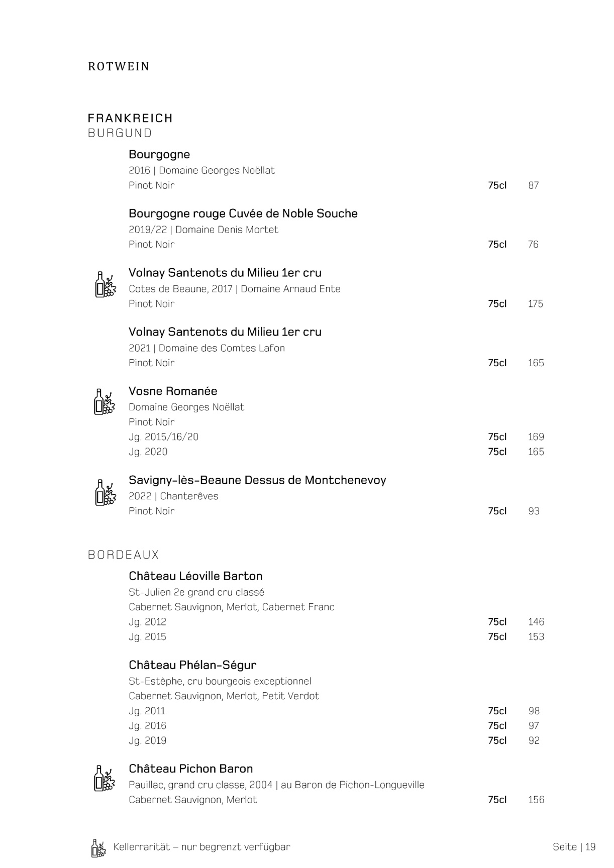Click the 75cl label for Château Pichon Baron
This screenshot has height=868, width=614.
tap(497, 800)
